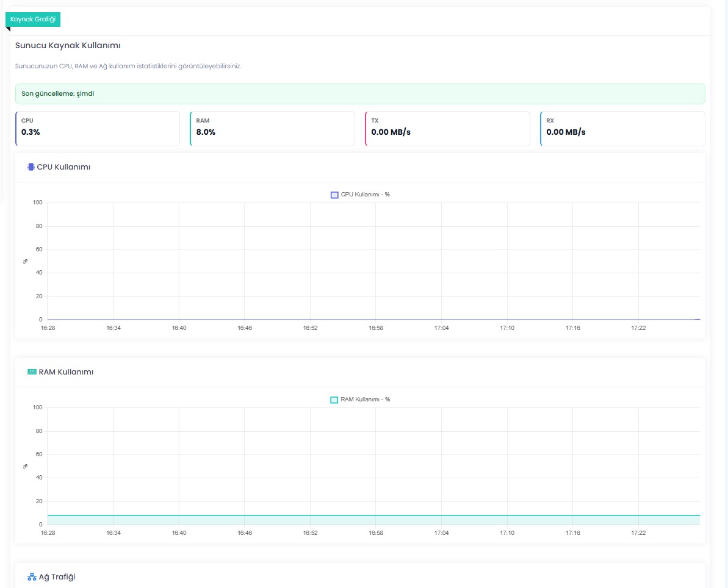
Task: Click the 16:28 time label on CPU chart
Action: pyautogui.click(x=48, y=328)
